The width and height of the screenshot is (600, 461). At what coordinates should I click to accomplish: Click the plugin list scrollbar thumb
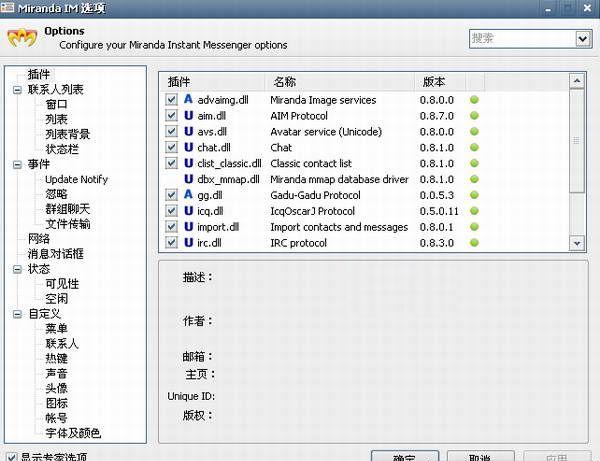tap(577, 141)
